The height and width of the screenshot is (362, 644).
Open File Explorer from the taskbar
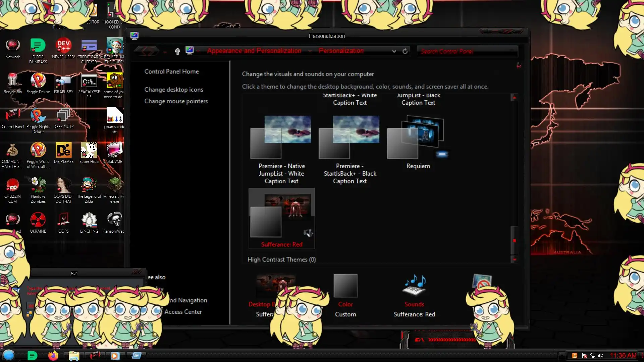(74, 356)
